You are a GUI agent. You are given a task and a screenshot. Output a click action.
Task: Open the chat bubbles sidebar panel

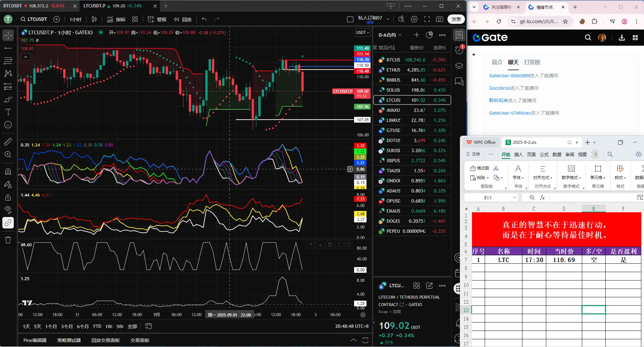459,81
